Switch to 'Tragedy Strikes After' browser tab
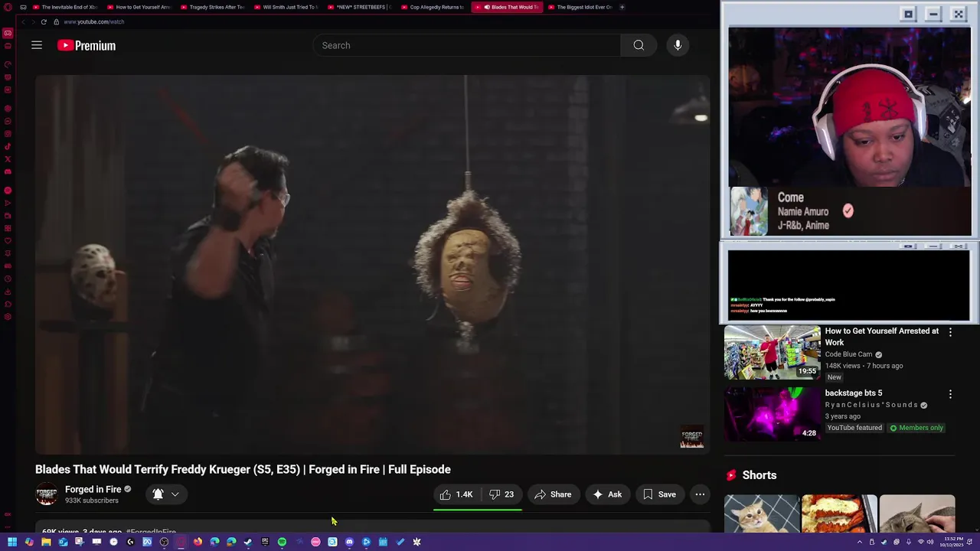This screenshot has width=980, height=551. pyautogui.click(x=212, y=7)
